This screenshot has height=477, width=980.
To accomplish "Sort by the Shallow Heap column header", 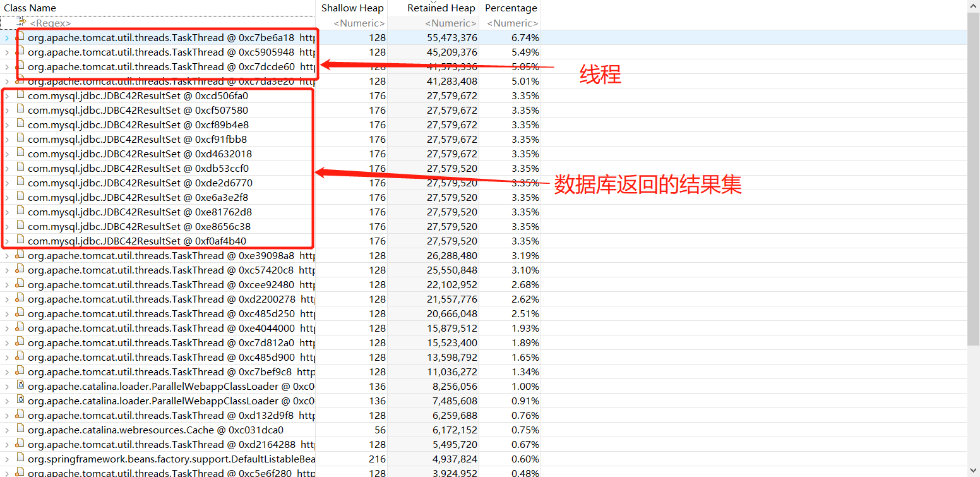I will pyautogui.click(x=352, y=8).
